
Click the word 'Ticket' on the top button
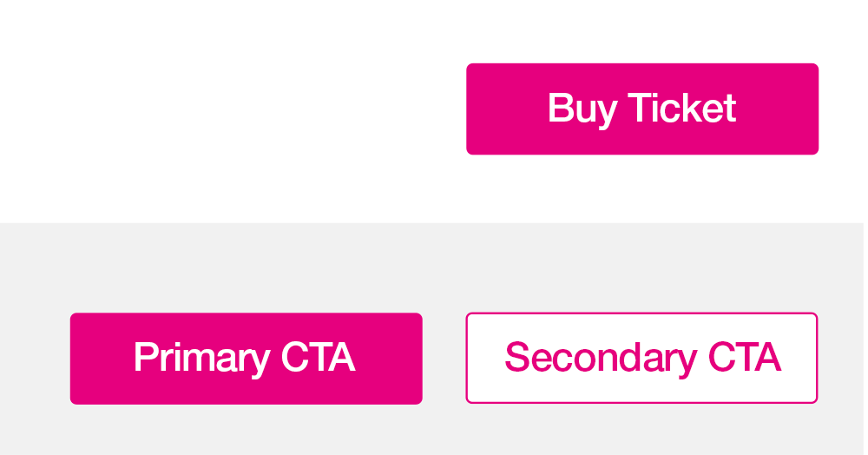pyautogui.click(x=682, y=108)
